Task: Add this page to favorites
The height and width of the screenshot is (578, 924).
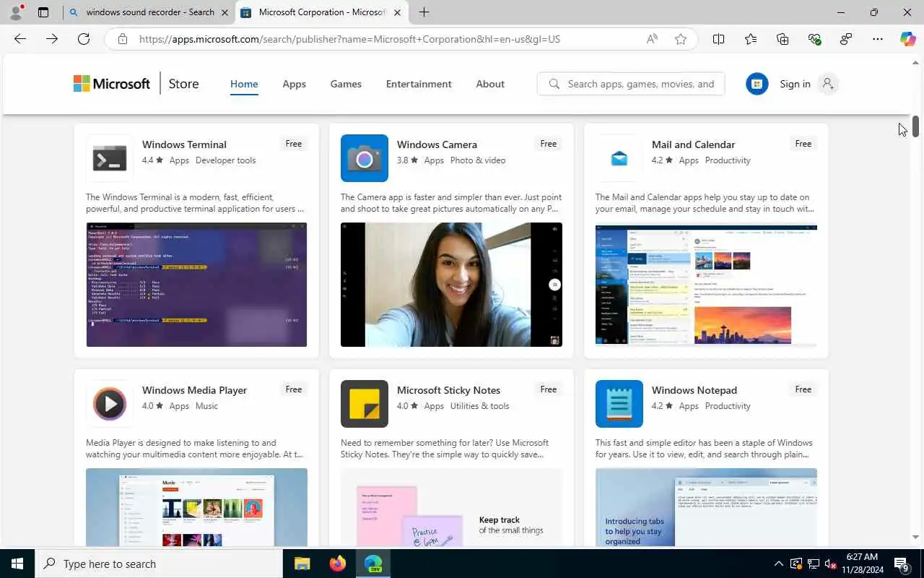Action: click(x=681, y=39)
